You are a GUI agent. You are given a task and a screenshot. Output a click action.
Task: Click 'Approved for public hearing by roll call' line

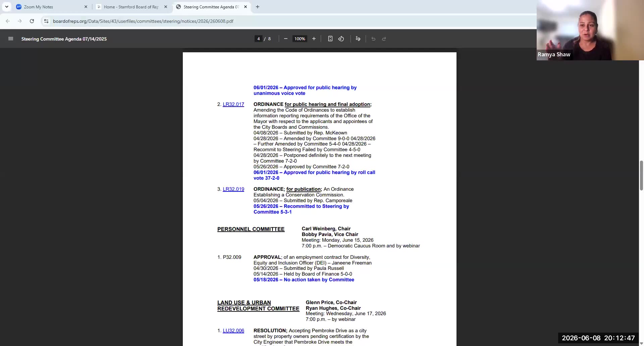[x=314, y=172]
